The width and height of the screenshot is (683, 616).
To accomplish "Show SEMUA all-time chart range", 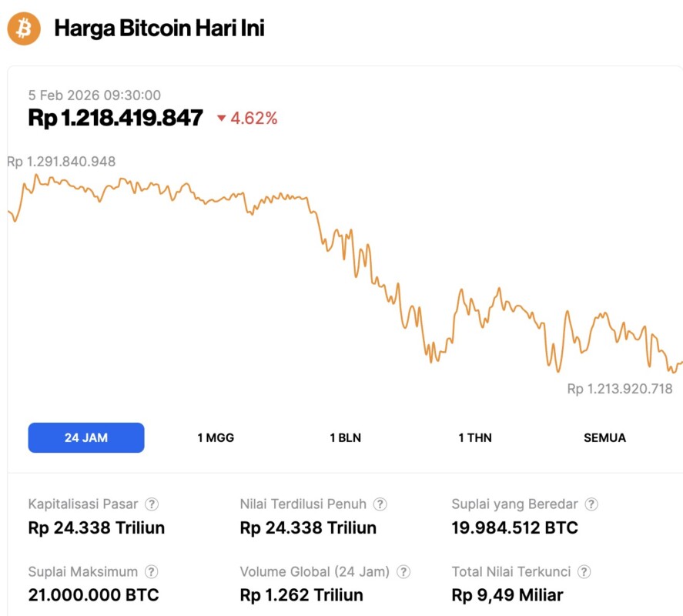I will click(604, 437).
